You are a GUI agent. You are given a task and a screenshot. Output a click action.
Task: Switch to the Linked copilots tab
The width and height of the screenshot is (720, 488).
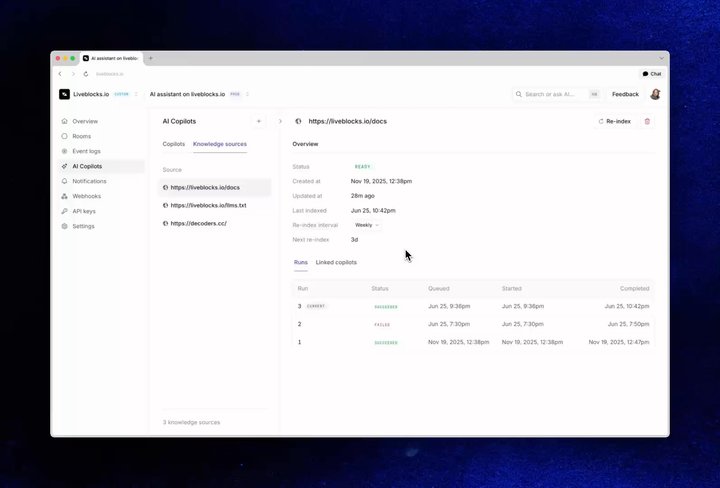tap(336, 263)
